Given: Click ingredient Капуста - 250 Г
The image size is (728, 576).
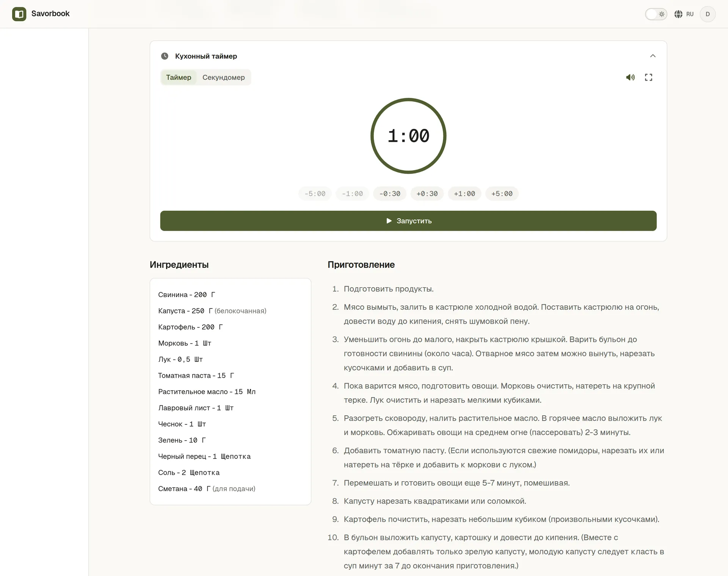Looking at the screenshot, I should click(x=212, y=311).
